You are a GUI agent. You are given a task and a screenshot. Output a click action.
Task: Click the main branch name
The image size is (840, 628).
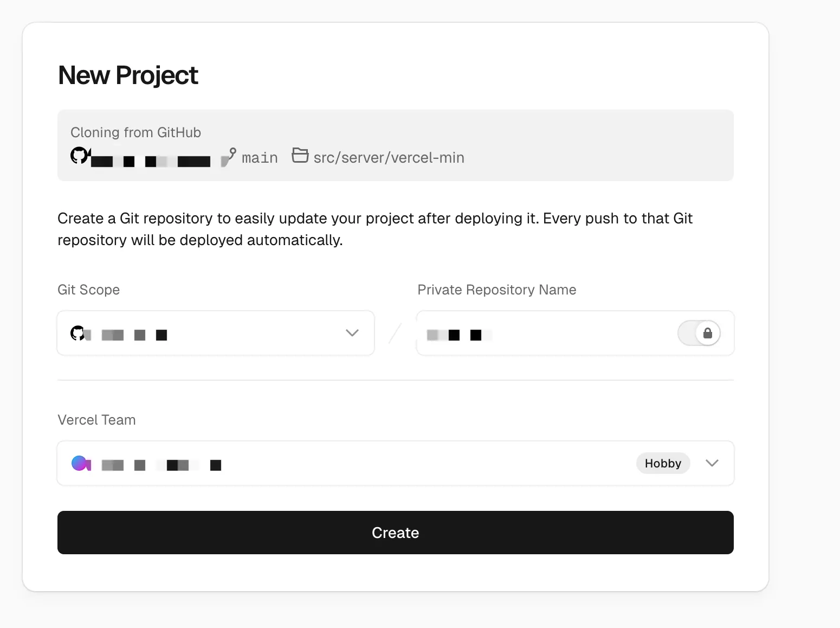(260, 158)
